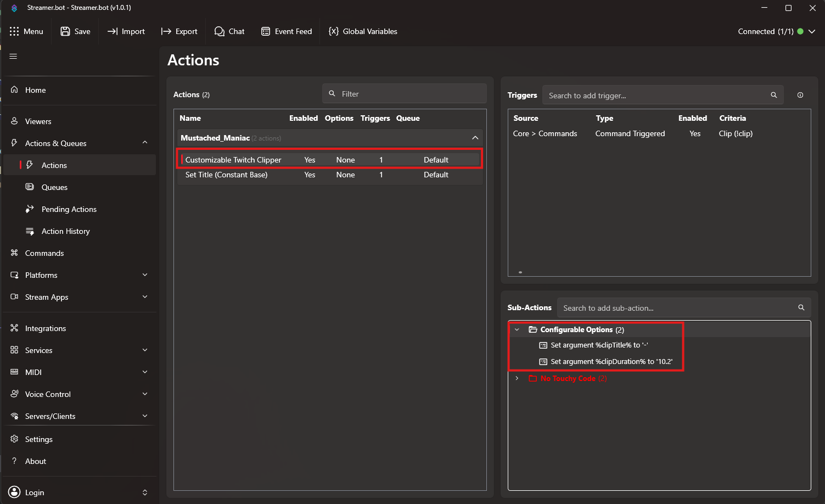825x504 pixels.
Task: Collapse the Configurable Options sub-action group
Action: pos(517,329)
